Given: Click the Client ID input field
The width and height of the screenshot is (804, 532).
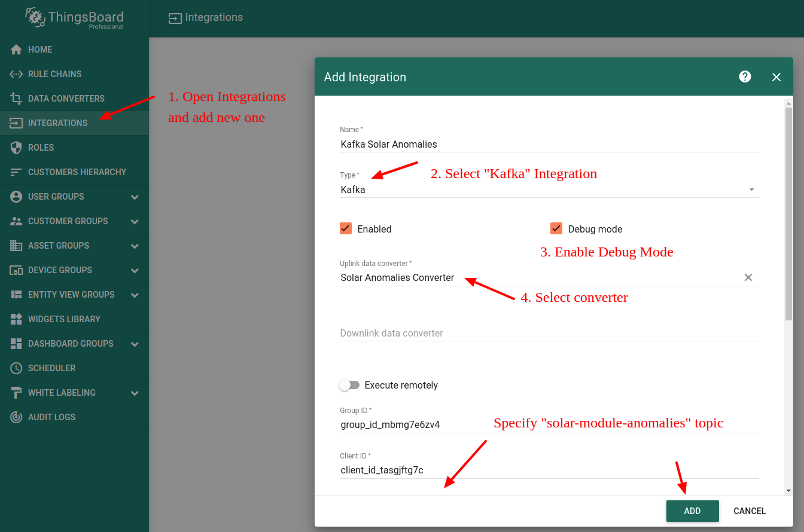Looking at the screenshot, I should [x=549, y=470].
